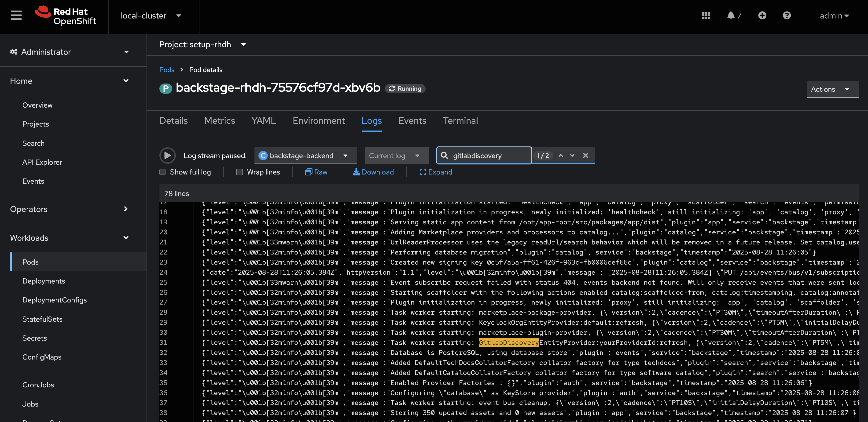Open Search in sidebar

(x=33, y=143)
